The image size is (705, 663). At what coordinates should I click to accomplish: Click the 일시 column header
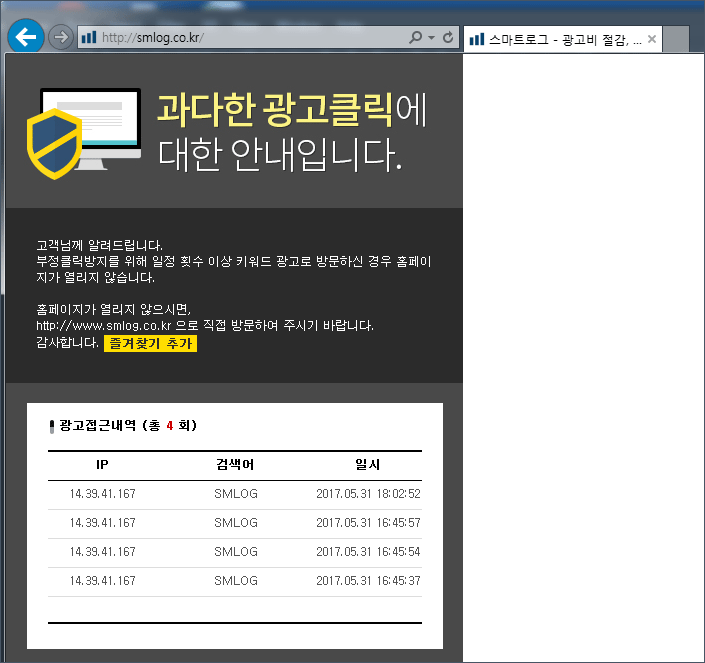click(368, 465)
